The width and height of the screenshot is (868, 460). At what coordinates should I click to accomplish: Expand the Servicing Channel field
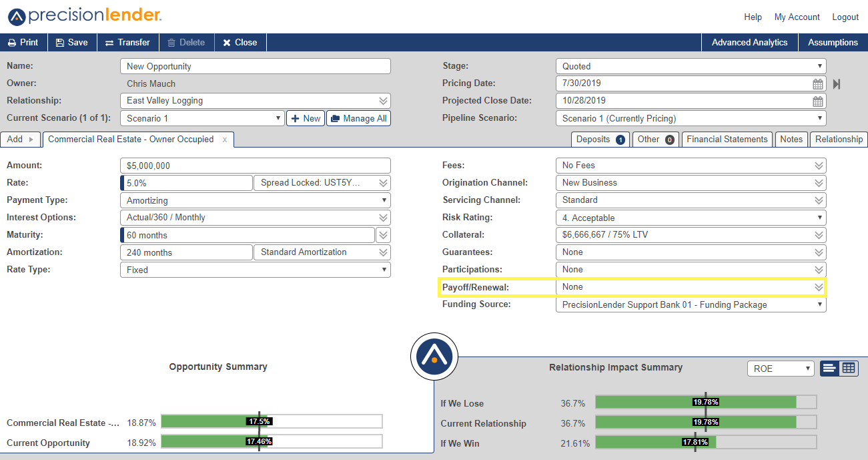691,200
